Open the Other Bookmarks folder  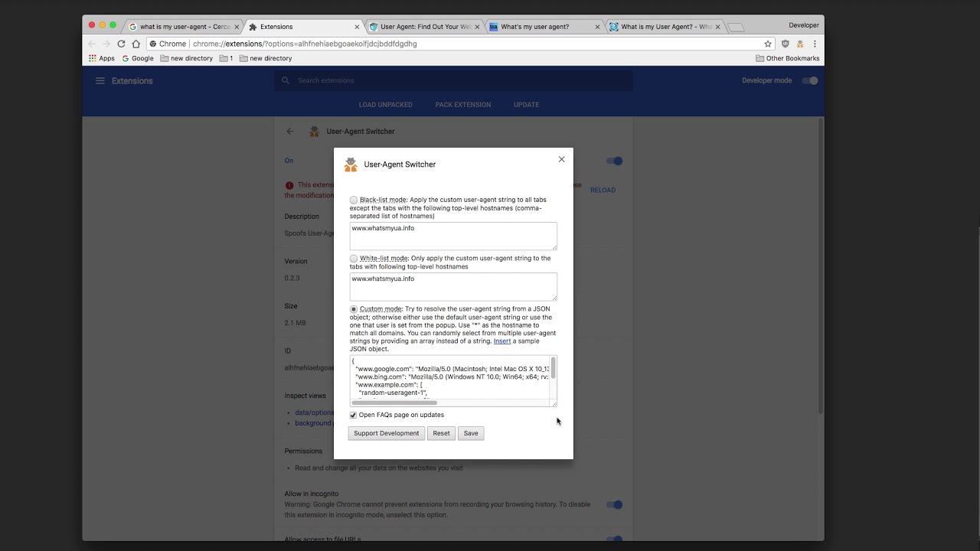pos(787,58)
